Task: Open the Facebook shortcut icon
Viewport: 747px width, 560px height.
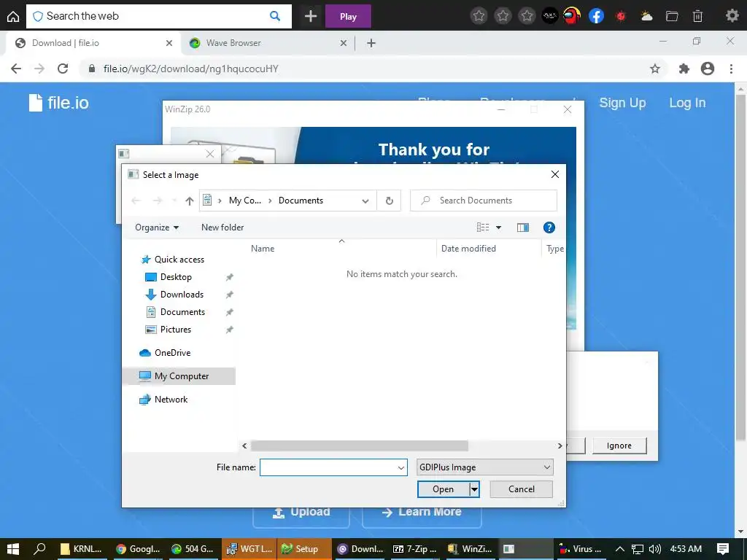Action: tap(596, 16)
